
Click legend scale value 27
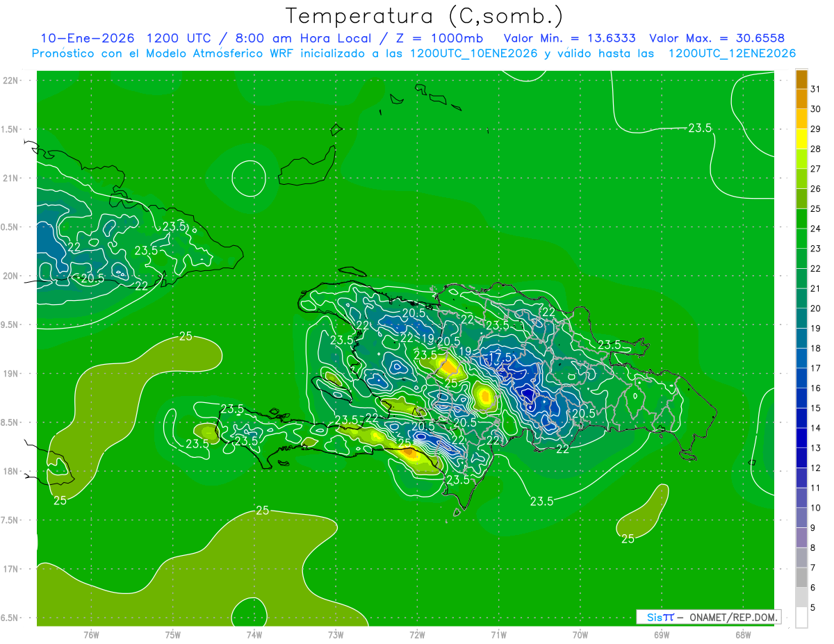[x=816, y=169]
